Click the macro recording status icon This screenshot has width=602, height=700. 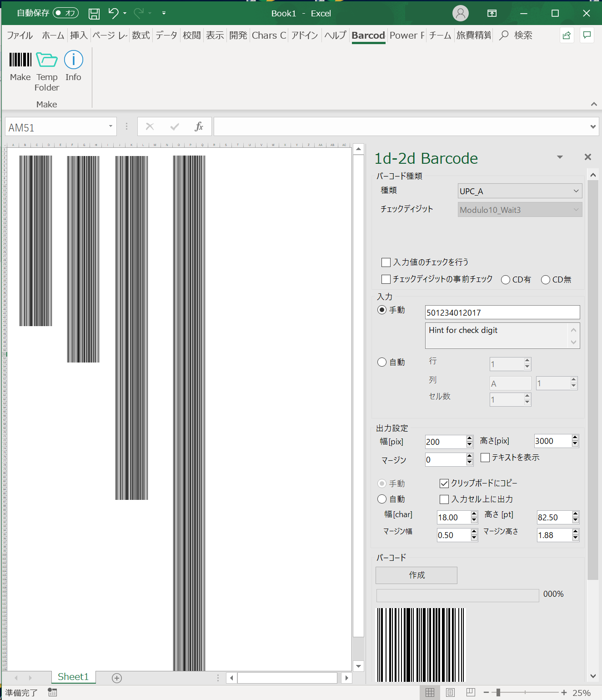(x=52, y=692)
